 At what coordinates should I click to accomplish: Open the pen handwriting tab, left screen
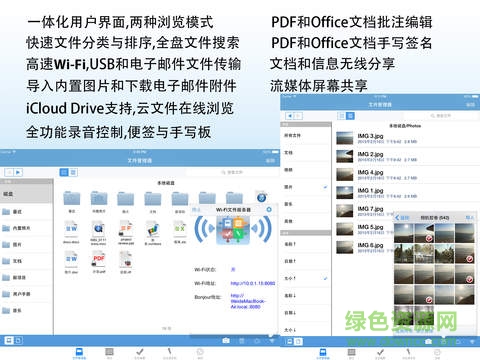pyautogui.click(x=169, y=353)
